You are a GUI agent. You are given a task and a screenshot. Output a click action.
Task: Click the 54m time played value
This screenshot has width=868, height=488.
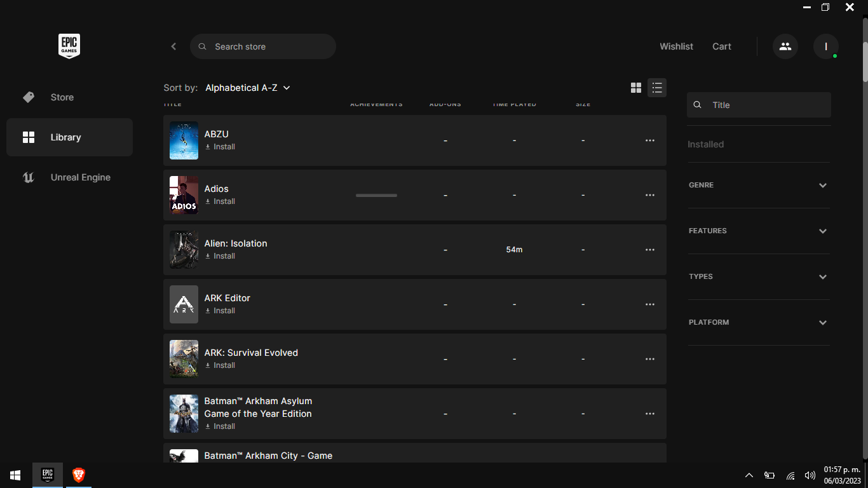coord(514,250)
